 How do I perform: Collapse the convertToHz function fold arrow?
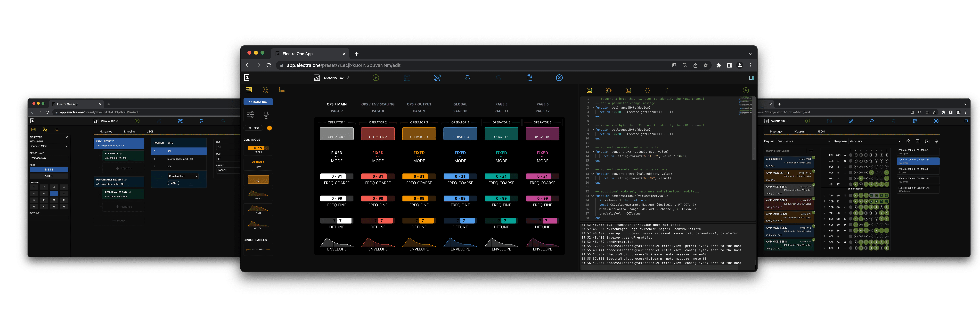coord(592,152)
